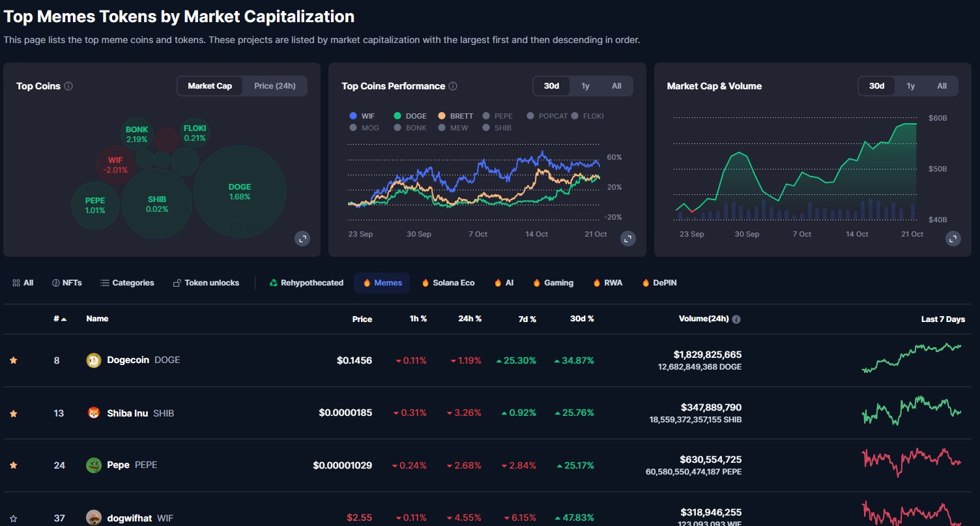Sort table by Name column
The image size is (980, 526).
pos(97,319)
